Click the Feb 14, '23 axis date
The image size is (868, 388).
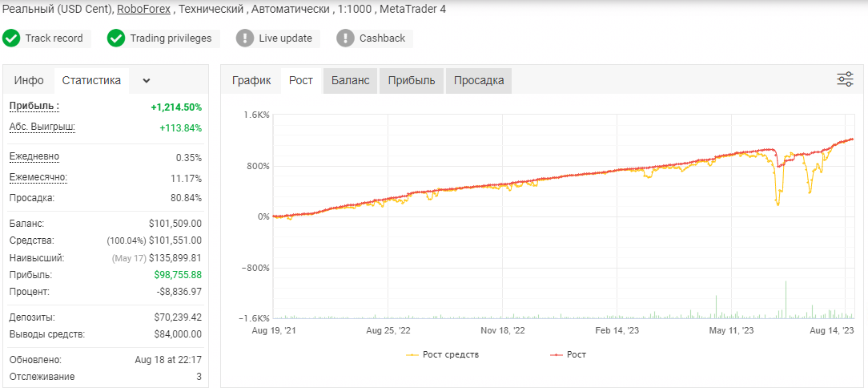click(x=617, y=330)
